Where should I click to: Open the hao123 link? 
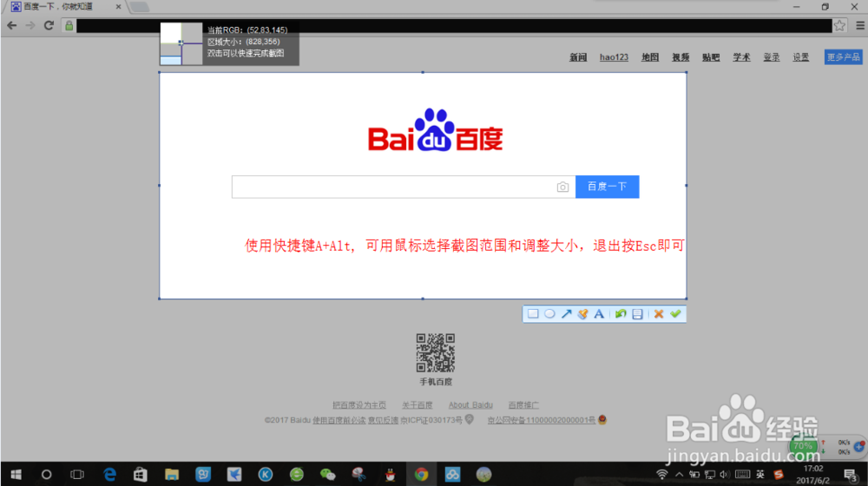pos(614,57)
